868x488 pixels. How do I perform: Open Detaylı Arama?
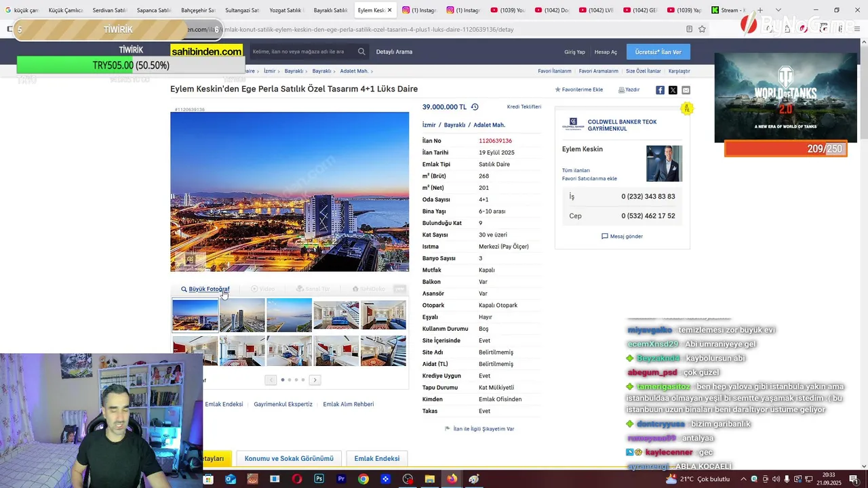[x=394, y=52]
